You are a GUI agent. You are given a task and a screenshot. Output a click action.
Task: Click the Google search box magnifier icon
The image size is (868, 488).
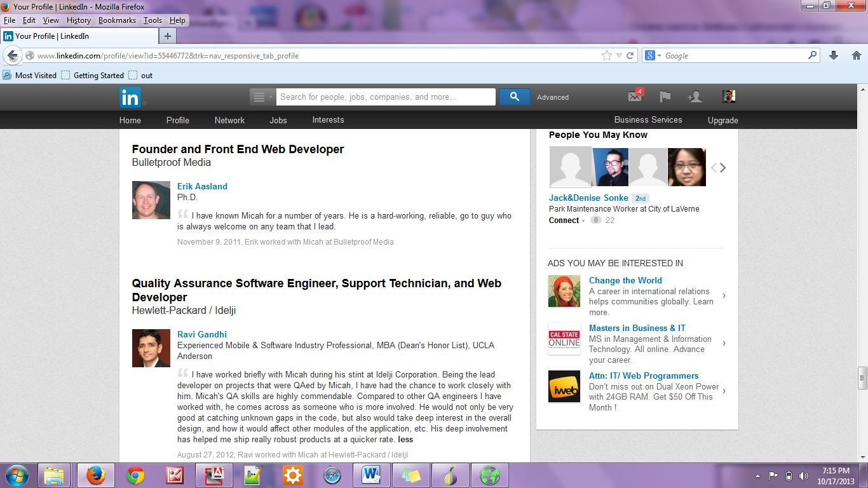813,55
